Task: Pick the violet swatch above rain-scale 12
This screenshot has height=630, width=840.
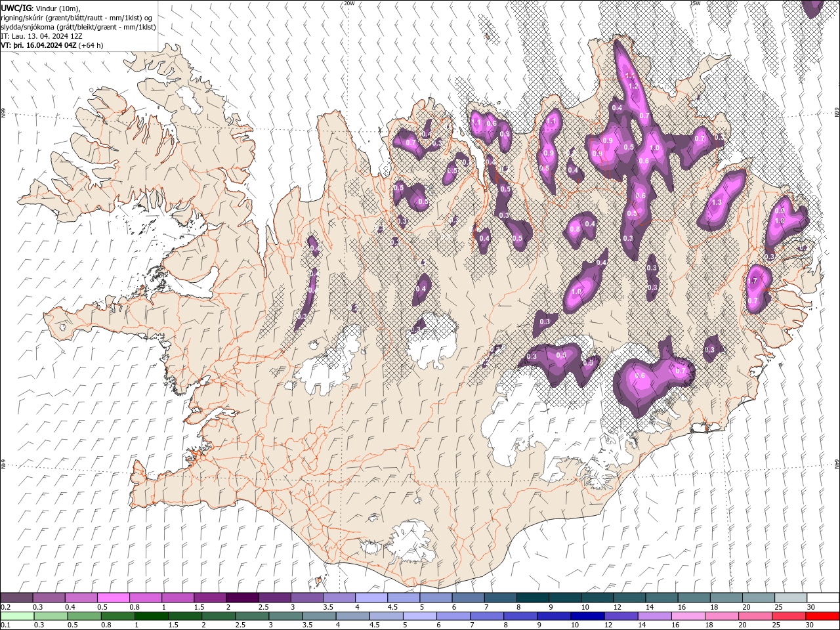Action: pos(620,616)
